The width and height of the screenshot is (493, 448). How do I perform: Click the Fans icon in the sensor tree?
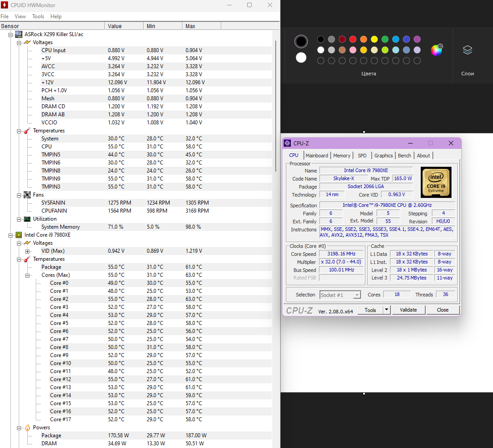click(27, 195)
